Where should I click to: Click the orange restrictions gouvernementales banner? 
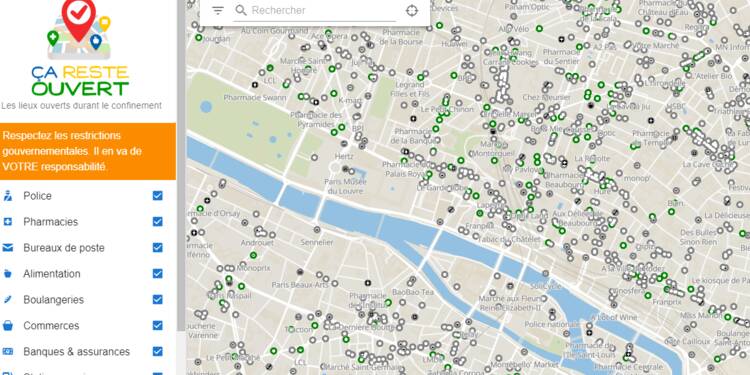(x=88, y=151)
